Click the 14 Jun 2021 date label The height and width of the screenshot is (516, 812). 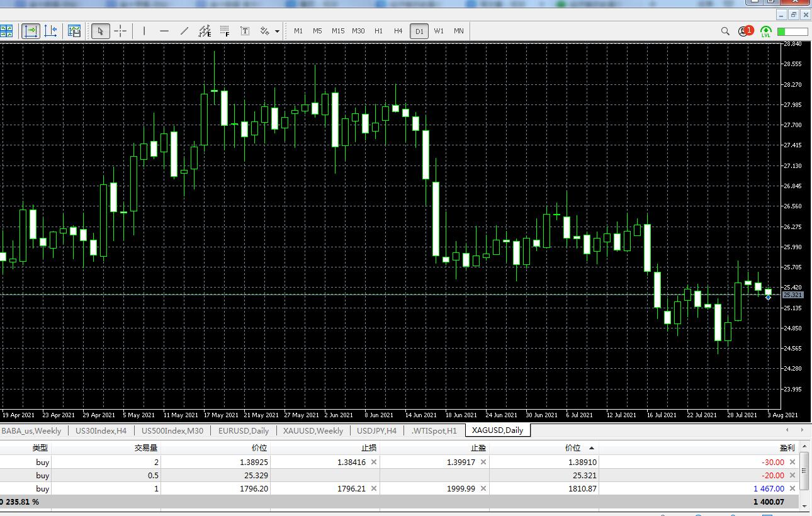pyautogui.click(x=421, y=415)
